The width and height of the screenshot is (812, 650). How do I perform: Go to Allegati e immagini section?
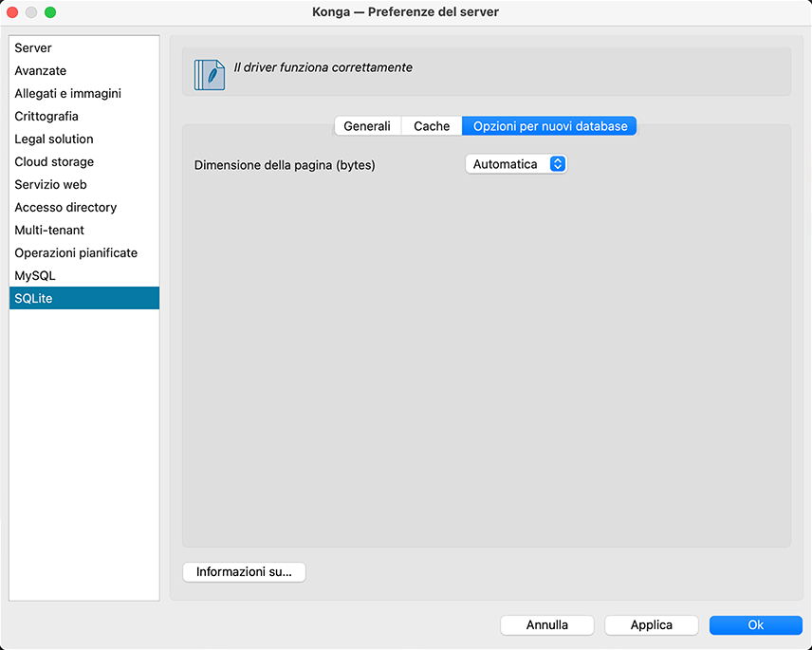point(67,94)
